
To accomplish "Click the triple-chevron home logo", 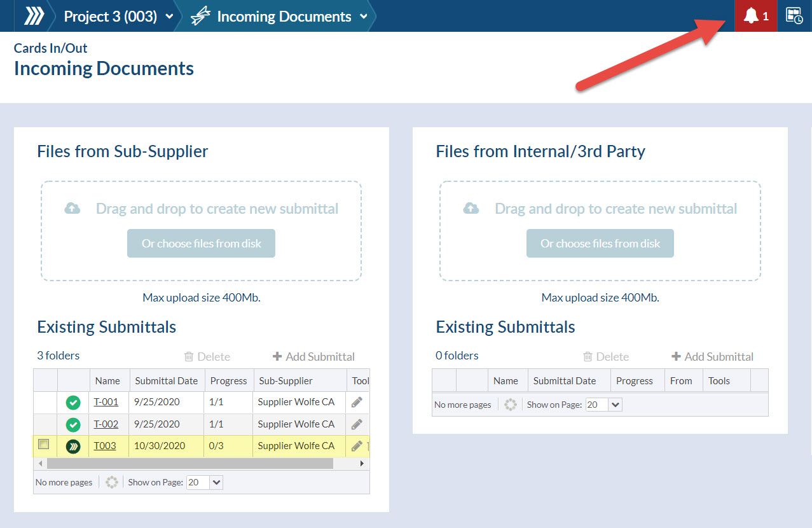I will (x=34, y=16).
